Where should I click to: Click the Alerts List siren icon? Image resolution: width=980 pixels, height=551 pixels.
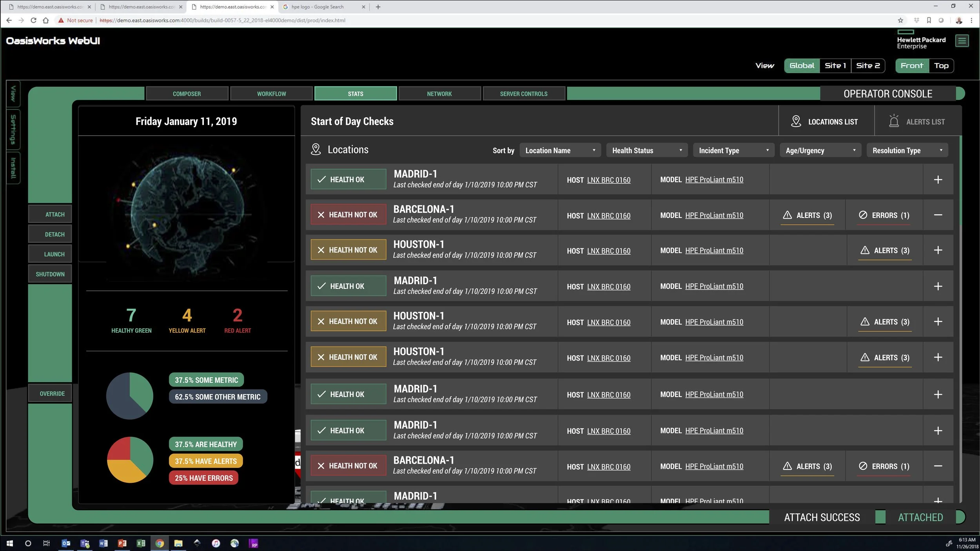894,121
